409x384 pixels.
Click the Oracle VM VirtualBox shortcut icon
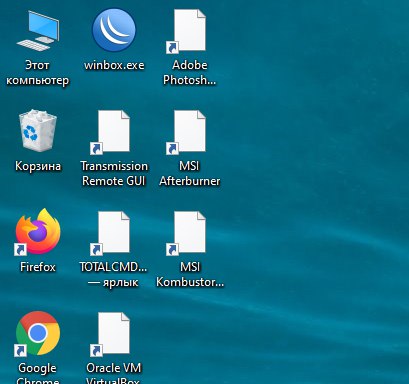110,334
